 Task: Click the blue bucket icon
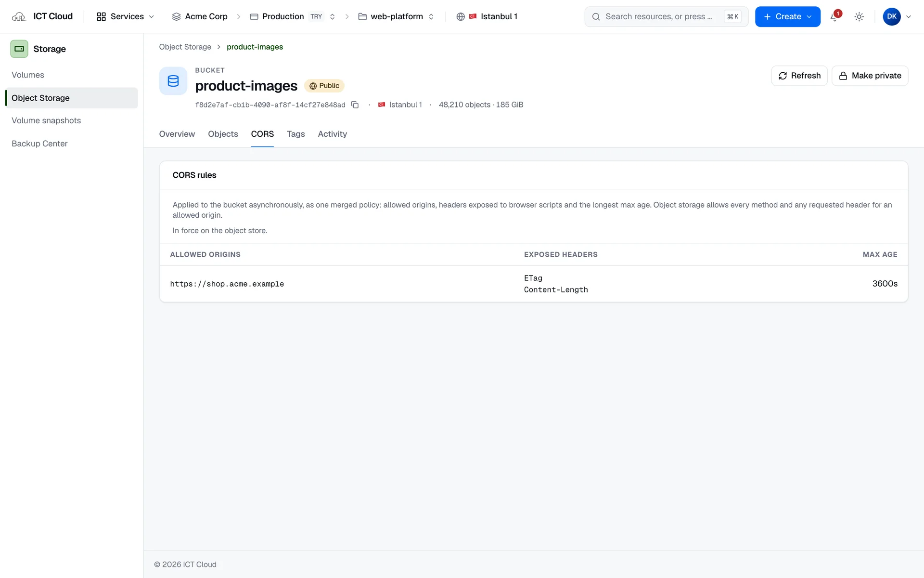click(x=173, y=80)
